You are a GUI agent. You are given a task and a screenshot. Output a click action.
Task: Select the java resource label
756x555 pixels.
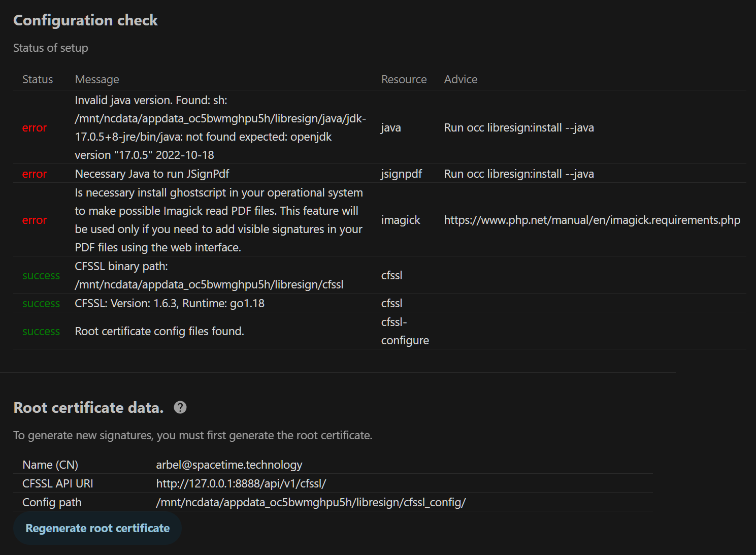point(390,127)
